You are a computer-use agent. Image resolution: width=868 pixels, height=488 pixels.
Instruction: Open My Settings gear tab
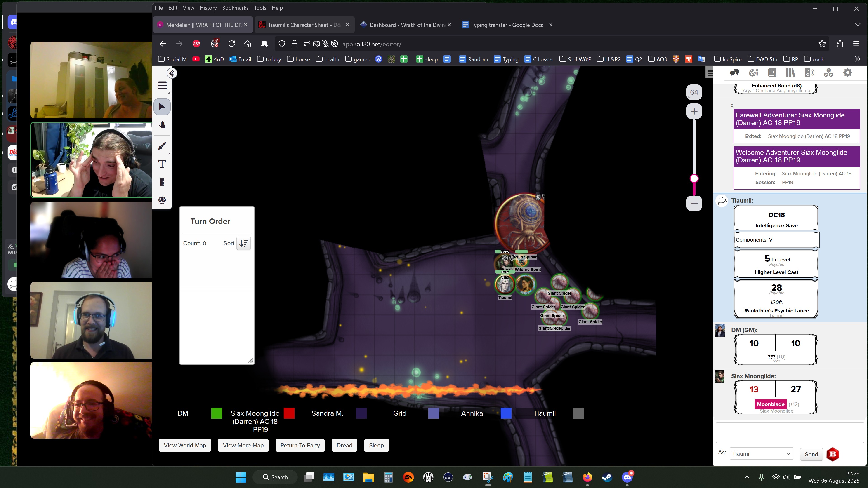pyautogui.click(x=847, y=72)
